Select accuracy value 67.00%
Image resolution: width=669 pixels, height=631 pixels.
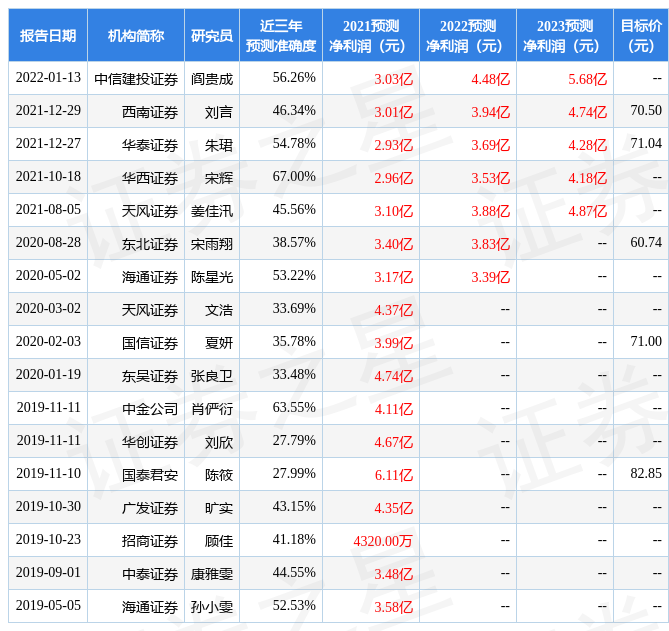click(294, 177)
